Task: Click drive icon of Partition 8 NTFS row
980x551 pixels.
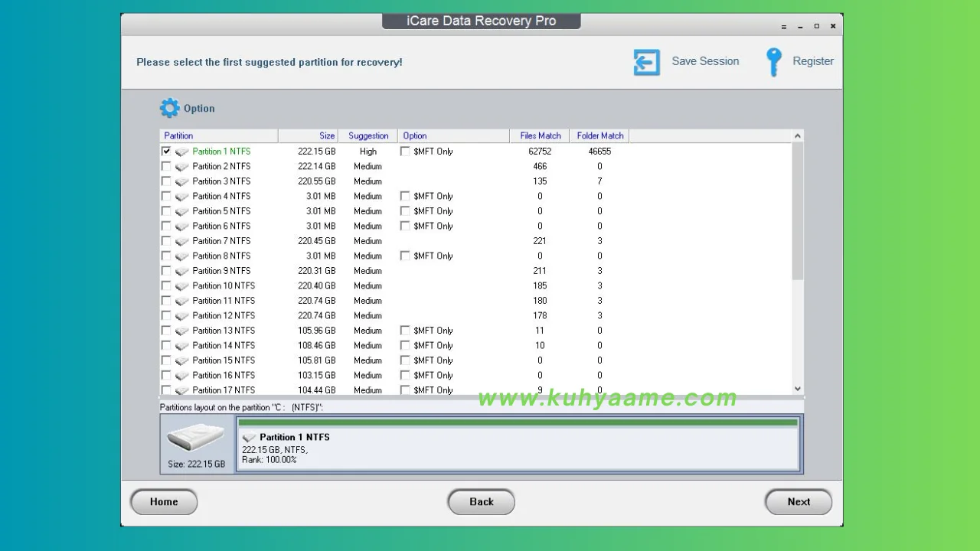Action: 181,256
